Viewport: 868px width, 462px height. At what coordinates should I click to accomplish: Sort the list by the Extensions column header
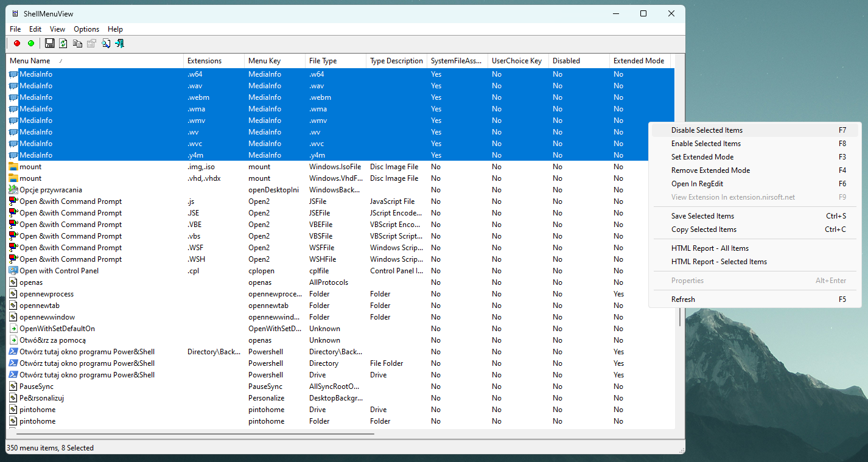(204, 60)
